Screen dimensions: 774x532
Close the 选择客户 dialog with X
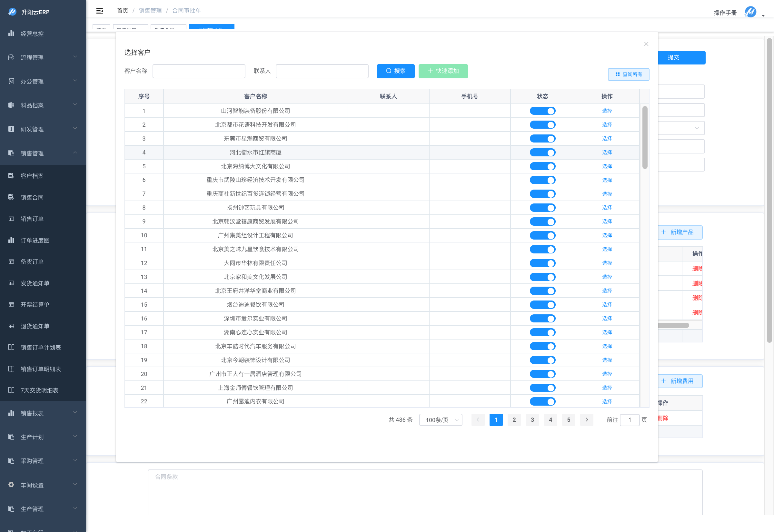coord(646,44)
